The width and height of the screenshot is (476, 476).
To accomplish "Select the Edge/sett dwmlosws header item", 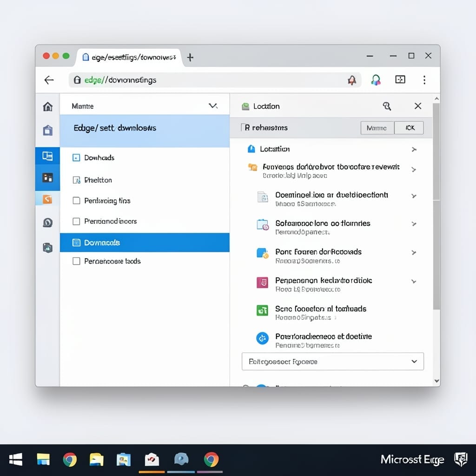I will click(145, 131).
